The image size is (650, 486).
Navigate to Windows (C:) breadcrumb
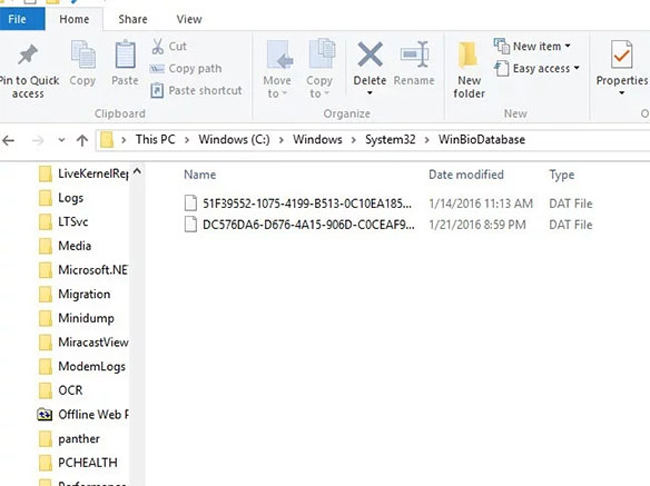coord(234,140)
